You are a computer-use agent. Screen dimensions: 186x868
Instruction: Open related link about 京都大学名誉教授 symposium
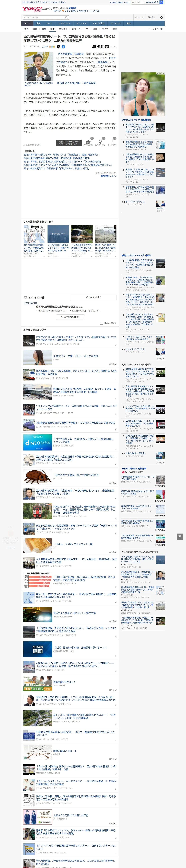[68, 165]
